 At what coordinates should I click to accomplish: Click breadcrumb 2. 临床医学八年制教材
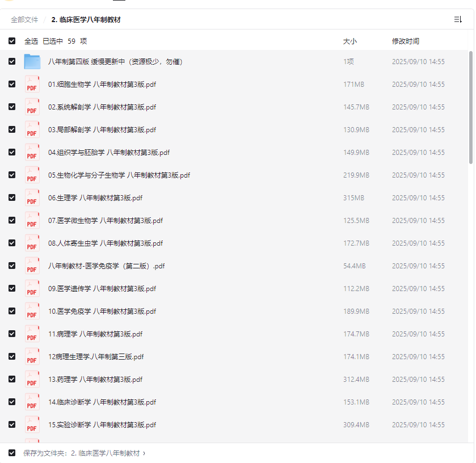[86, 20]
